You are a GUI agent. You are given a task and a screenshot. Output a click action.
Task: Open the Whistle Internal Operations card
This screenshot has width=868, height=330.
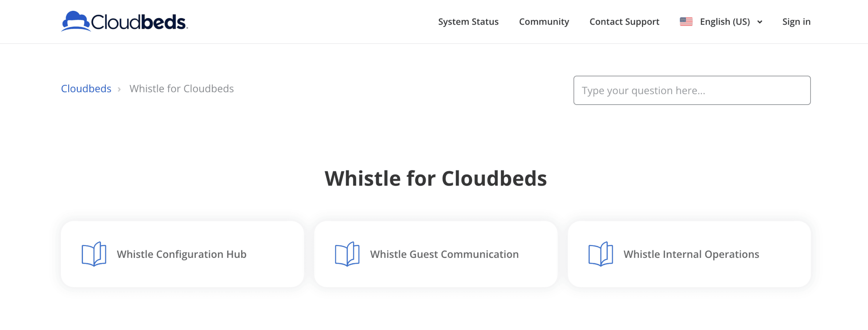coord(689,254)
